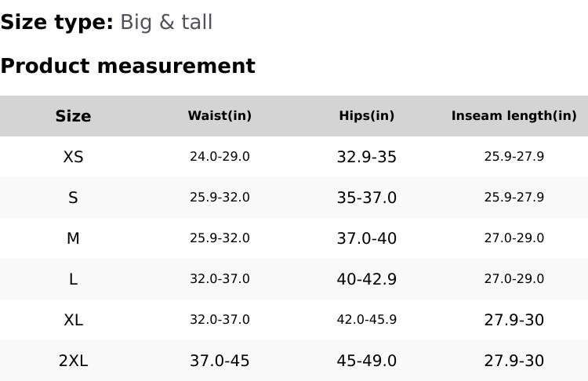This screenshot has width=588, height=381.
Task: Select the L size row label
Action: 73,279
